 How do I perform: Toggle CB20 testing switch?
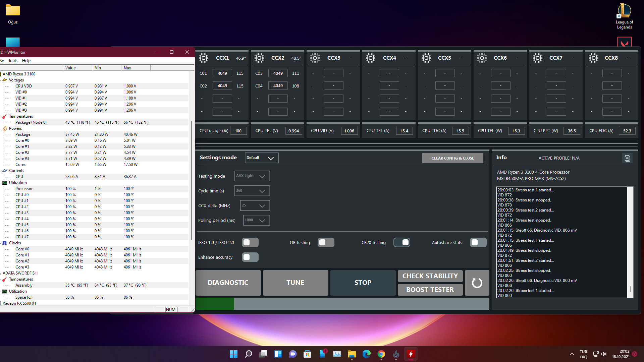click(402, 242)
